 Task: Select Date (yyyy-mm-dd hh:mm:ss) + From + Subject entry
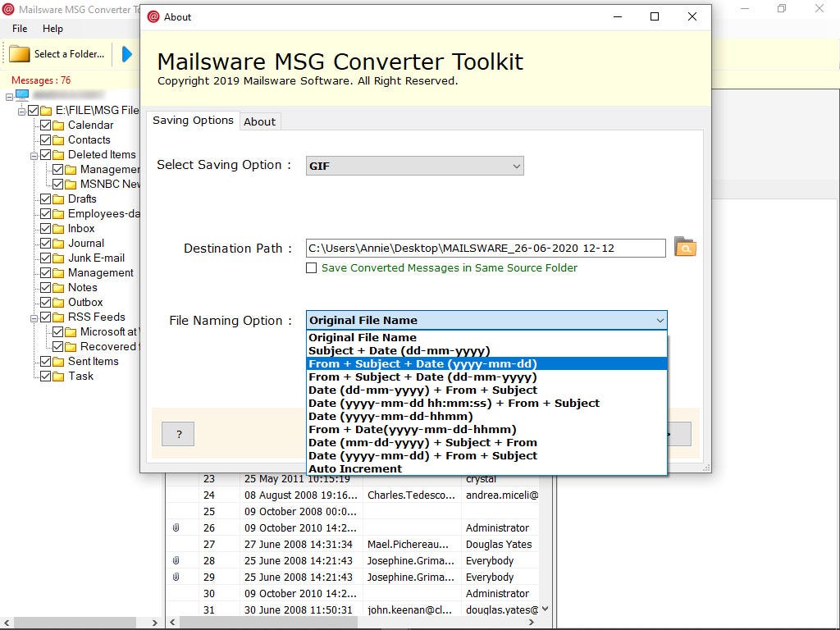pos(487,404)
